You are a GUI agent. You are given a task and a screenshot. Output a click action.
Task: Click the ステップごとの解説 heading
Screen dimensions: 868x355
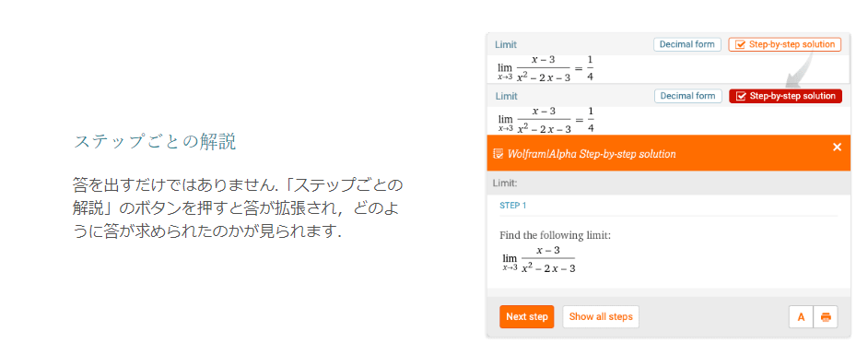pyautogui.click(x=155, y=142)
